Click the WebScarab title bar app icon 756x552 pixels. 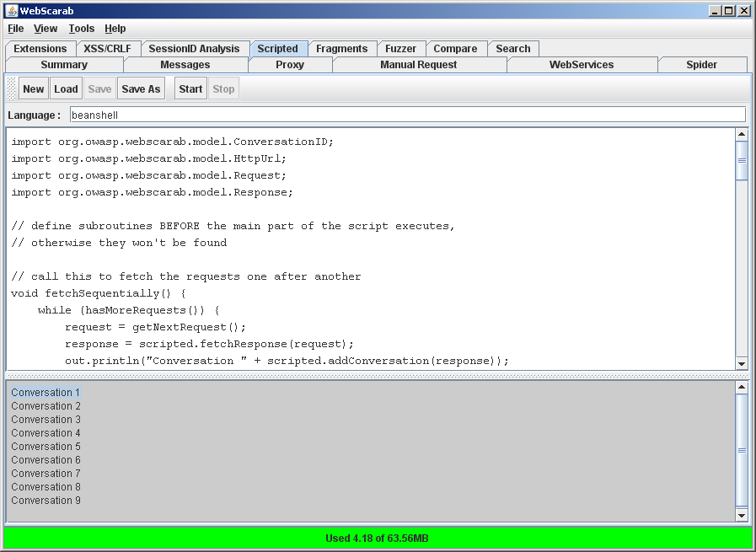click(11, 10)
